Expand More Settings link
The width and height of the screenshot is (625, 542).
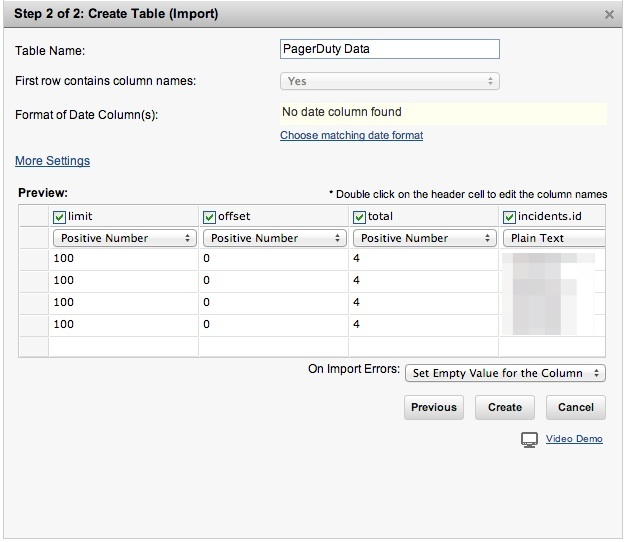pos(52,161)
